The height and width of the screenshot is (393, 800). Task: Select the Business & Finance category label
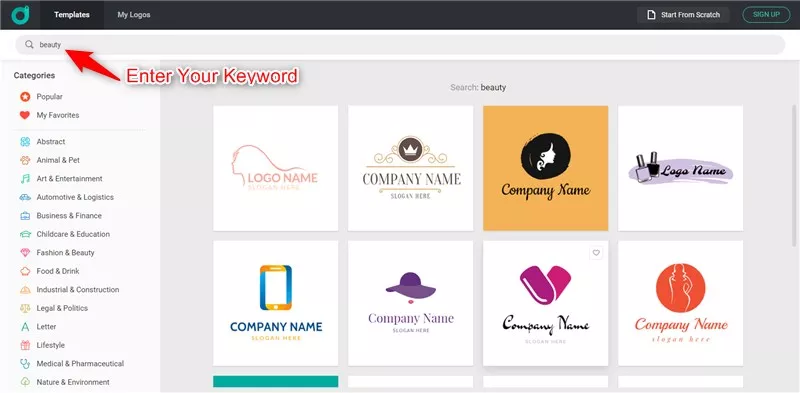pyautogui.click(x=69, y=215)
